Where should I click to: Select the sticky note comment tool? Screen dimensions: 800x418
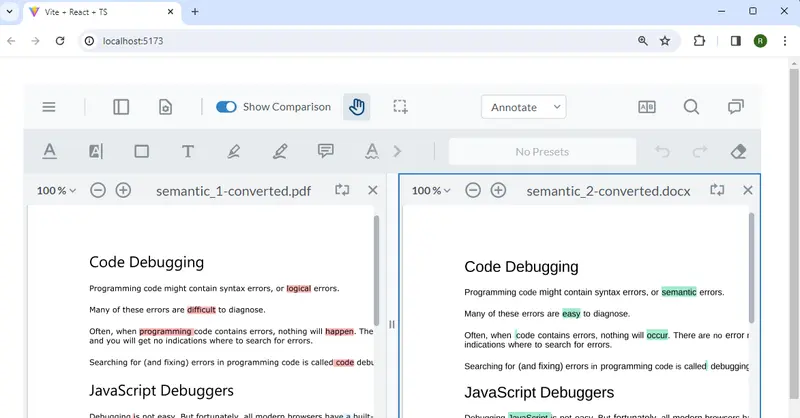(326, 151)
